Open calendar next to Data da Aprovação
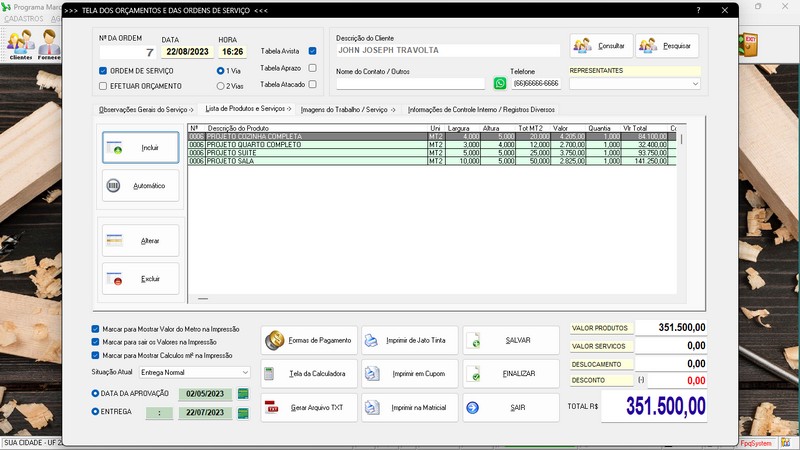The image size is (800, 450). tap(242, 394)
